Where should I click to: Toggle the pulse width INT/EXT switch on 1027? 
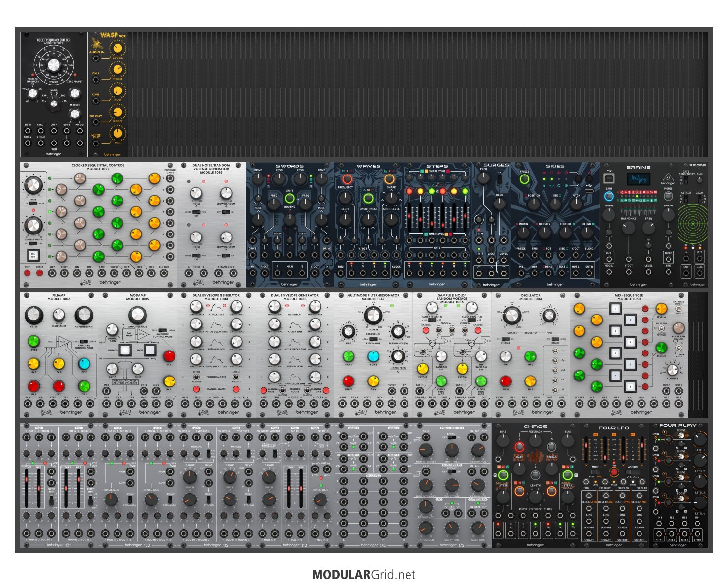click(33, 243)
